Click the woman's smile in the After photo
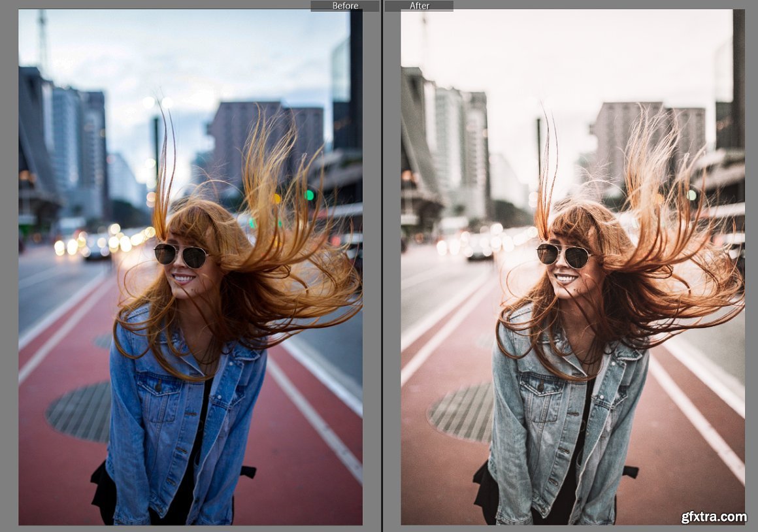The height and width of the screenshot is (532, 758). 565,279
